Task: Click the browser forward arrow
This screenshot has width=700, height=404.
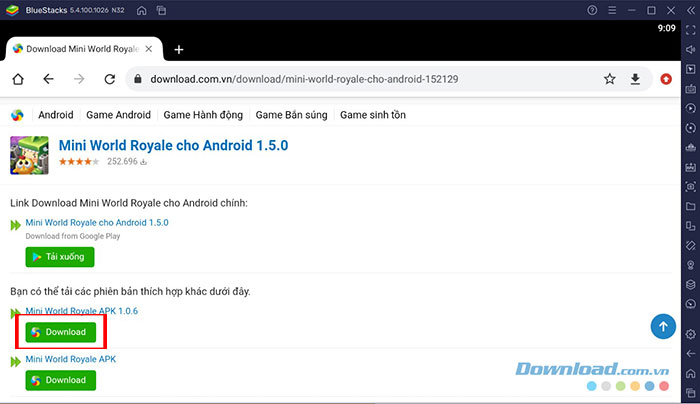Action: (79, 79)
